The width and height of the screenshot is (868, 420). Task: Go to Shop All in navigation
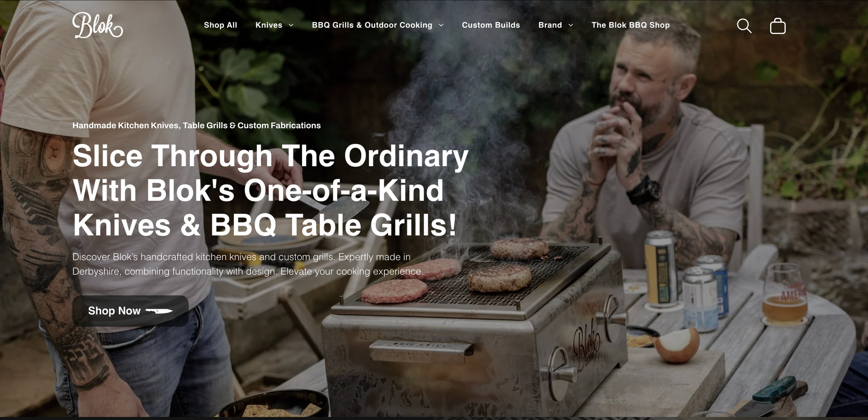point(220,25)
